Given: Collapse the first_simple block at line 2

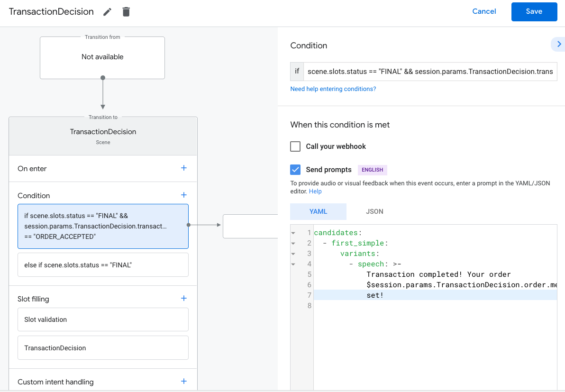Looking at the screenshot, I should tap(293, 243).
